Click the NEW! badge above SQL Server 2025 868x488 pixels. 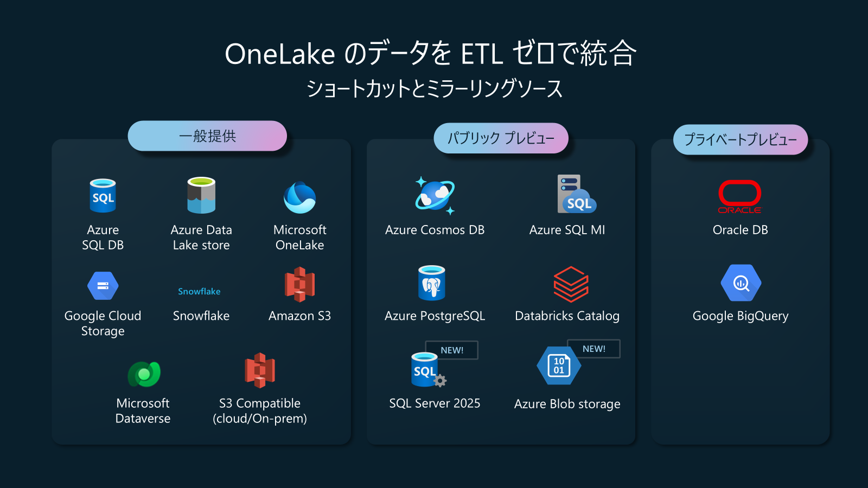tap(452, 350)
